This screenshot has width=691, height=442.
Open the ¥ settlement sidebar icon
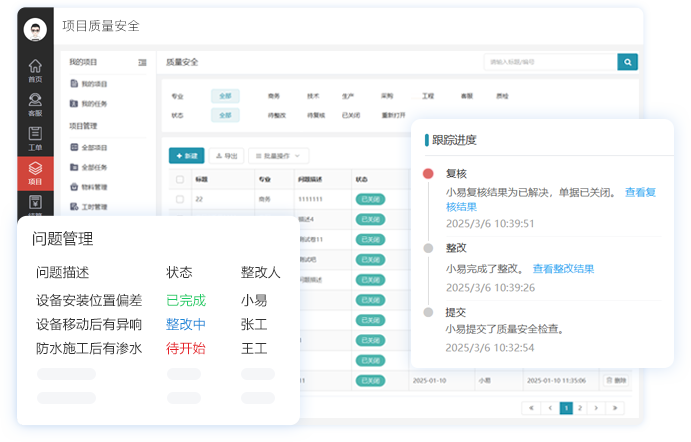click(35, 202)
